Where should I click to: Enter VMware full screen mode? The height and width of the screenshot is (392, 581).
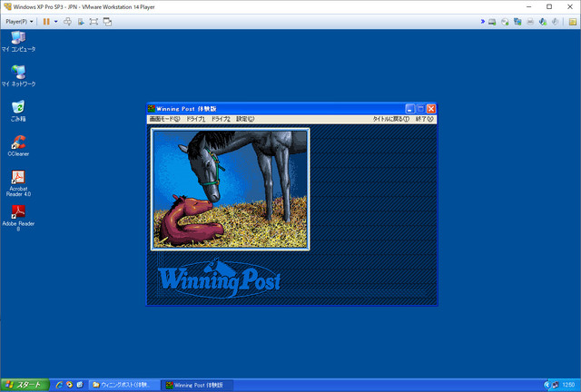[x=94, y=22]
